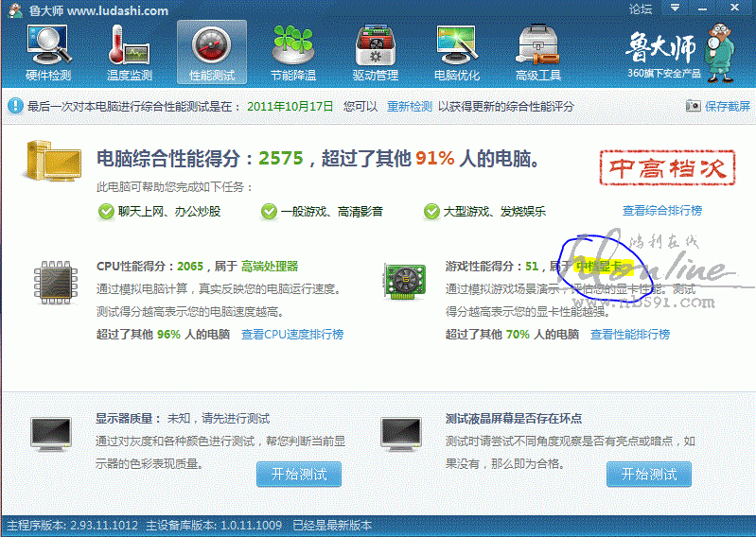756x537 pixels.
Task: Click the date 2011年10月17日
Action: click(290, 107)
